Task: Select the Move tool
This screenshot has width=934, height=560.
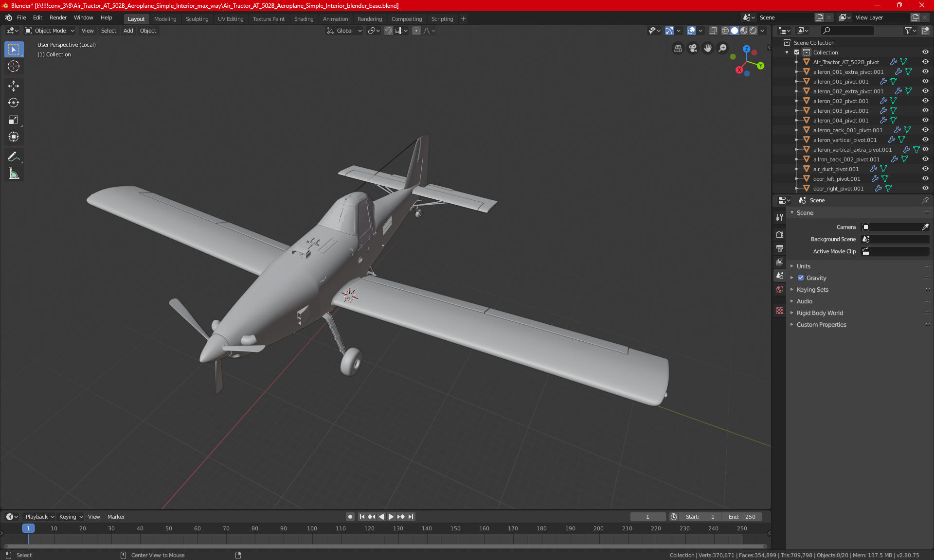Action: pos(14,86)
